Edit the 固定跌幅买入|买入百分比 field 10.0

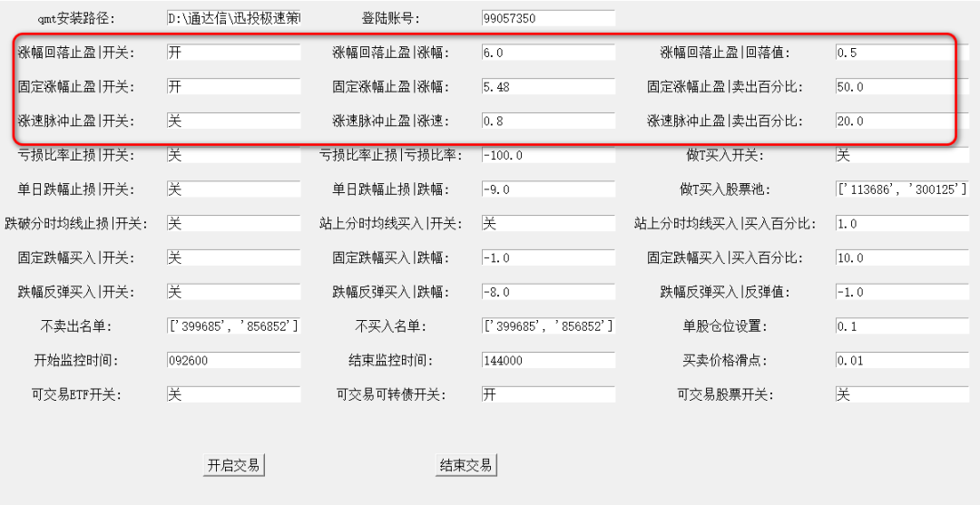click(902, 257)
